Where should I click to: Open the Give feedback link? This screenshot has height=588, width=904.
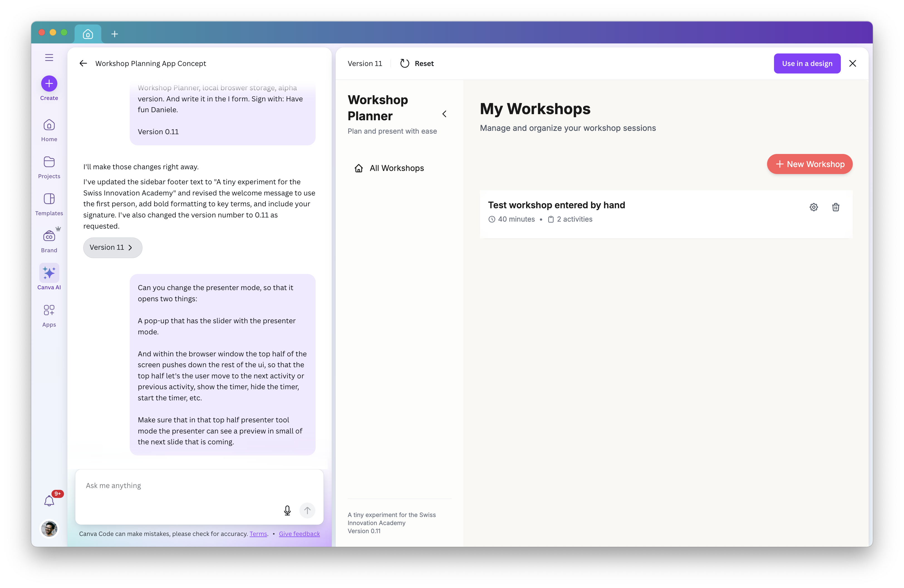pos(299,534)
